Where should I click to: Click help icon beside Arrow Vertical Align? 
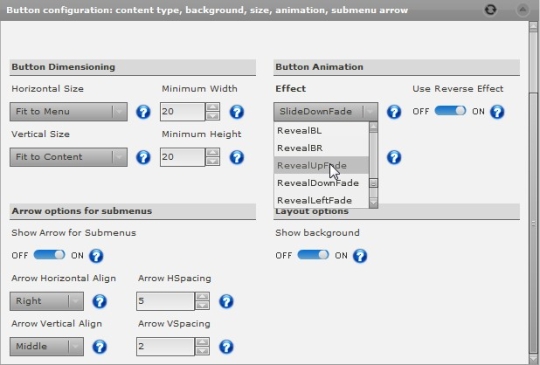tap(100, 347)
